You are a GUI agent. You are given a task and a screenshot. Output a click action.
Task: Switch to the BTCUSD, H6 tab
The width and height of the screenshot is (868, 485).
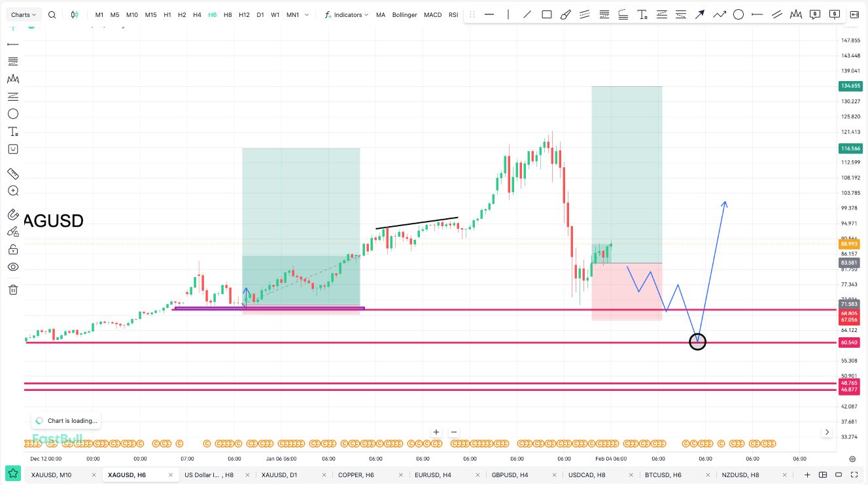click(x=663, y=475)
